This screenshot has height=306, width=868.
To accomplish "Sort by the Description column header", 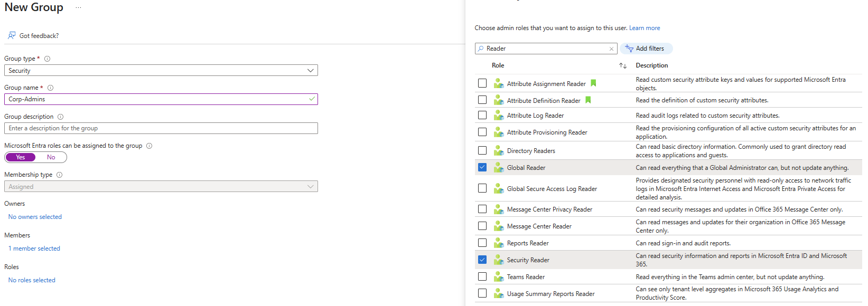I will point(651,65).
